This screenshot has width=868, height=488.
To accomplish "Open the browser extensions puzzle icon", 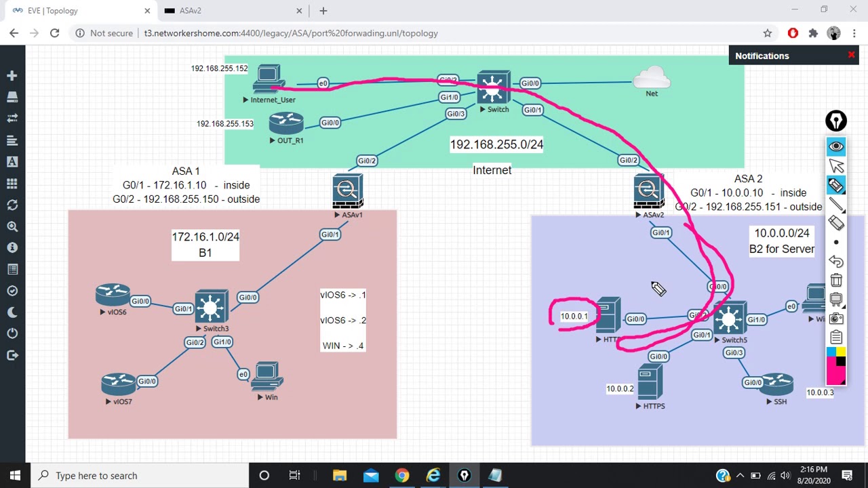I will pyautogui.click(x=813, y=33).
